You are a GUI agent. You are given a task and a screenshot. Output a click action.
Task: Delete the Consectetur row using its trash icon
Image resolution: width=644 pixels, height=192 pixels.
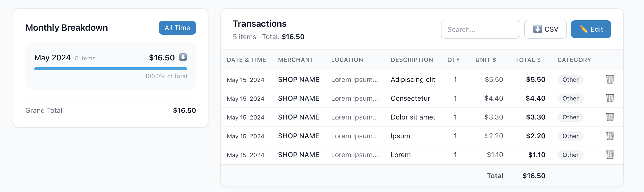(610, 98)
